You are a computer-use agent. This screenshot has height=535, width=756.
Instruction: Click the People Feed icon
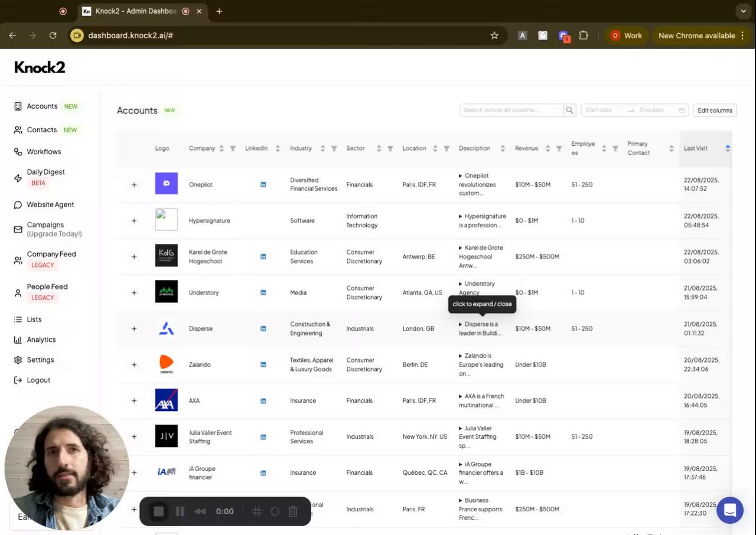[x=18, y=292]
